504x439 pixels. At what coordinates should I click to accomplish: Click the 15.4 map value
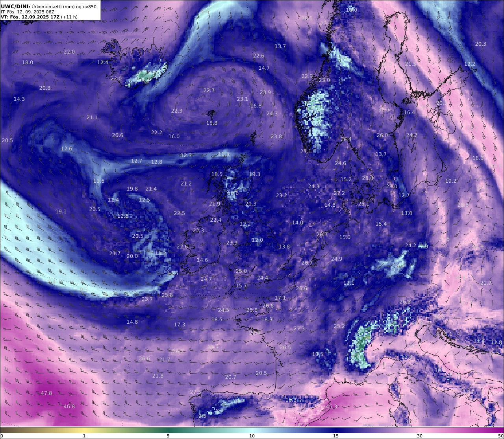381,224
